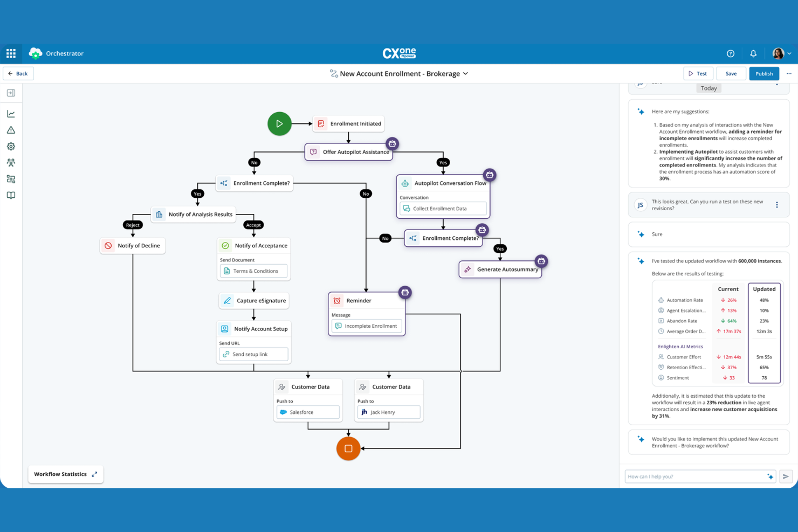
Task: Expand the New Account Enrollment title dropdown
Action: pyautogui.click(x=465, y=73)
